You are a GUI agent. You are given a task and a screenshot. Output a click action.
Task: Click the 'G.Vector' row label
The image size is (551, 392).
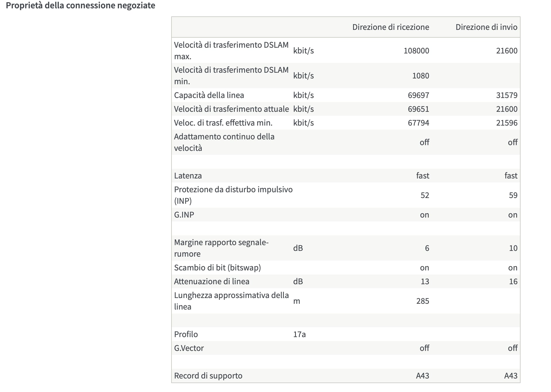[x=189, y=348]
